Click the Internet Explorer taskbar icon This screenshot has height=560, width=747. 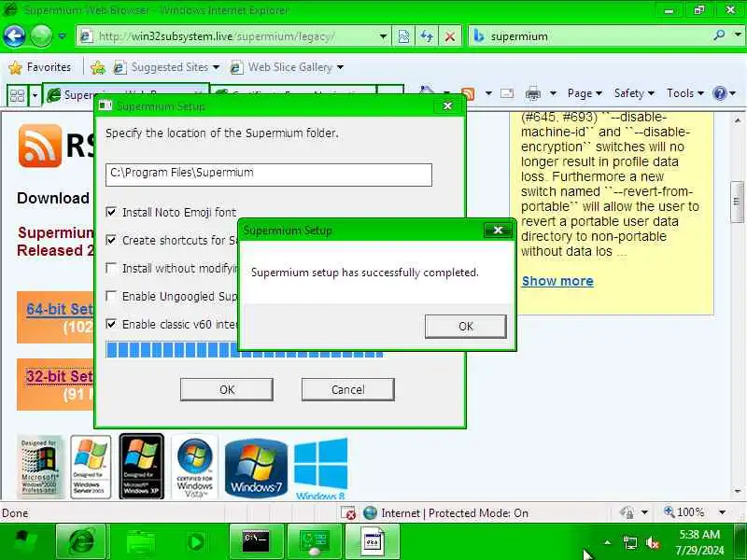pos(81,541)
